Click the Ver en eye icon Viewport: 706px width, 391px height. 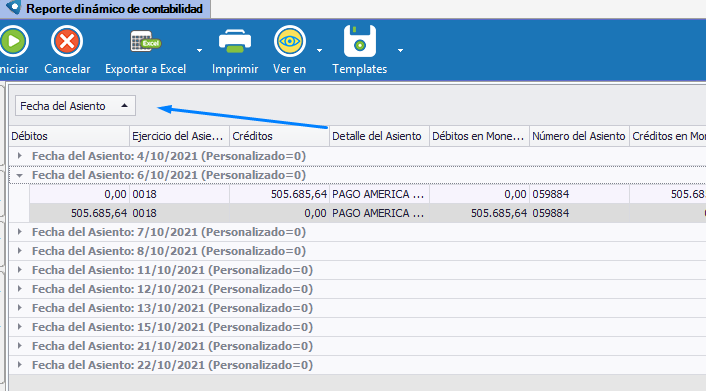pos(290,41)
